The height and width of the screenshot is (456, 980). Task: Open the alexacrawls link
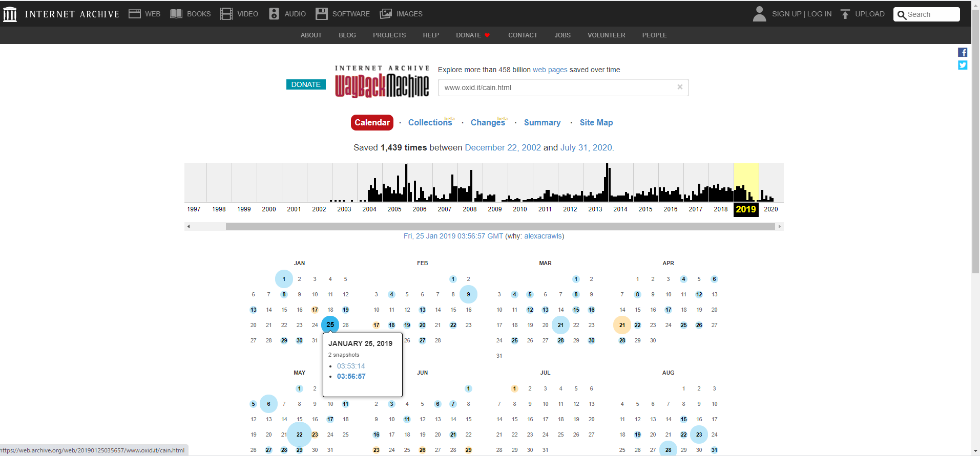tap(543, 236)
